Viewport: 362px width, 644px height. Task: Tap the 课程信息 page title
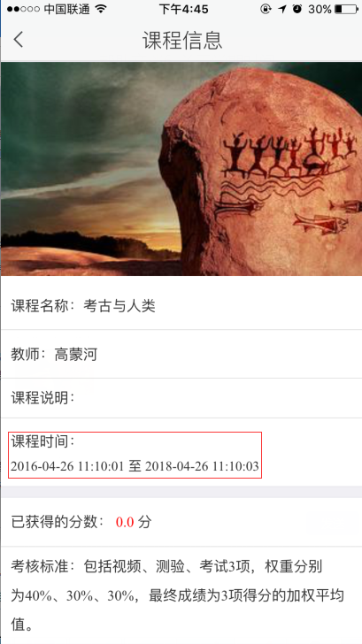coord(182,41)
